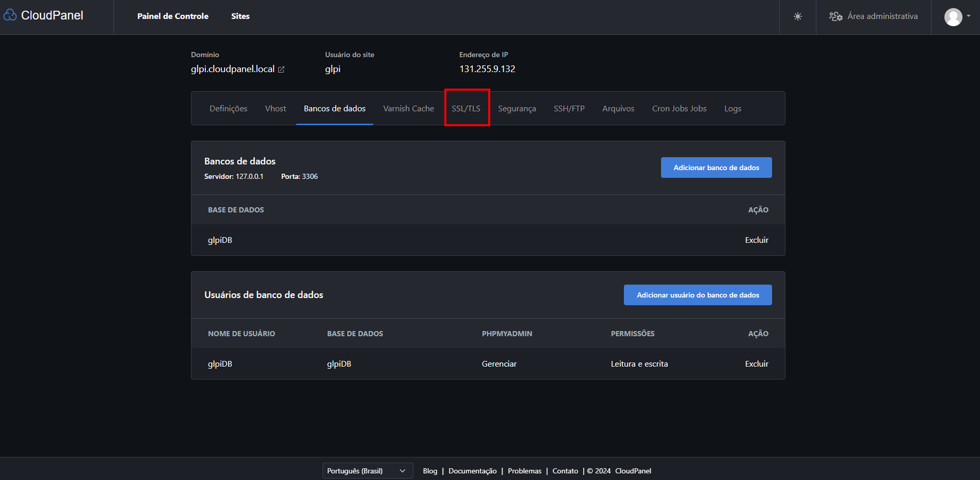
Task: Open Painel de Controle in top navigation
Action: tap(173, 17)
